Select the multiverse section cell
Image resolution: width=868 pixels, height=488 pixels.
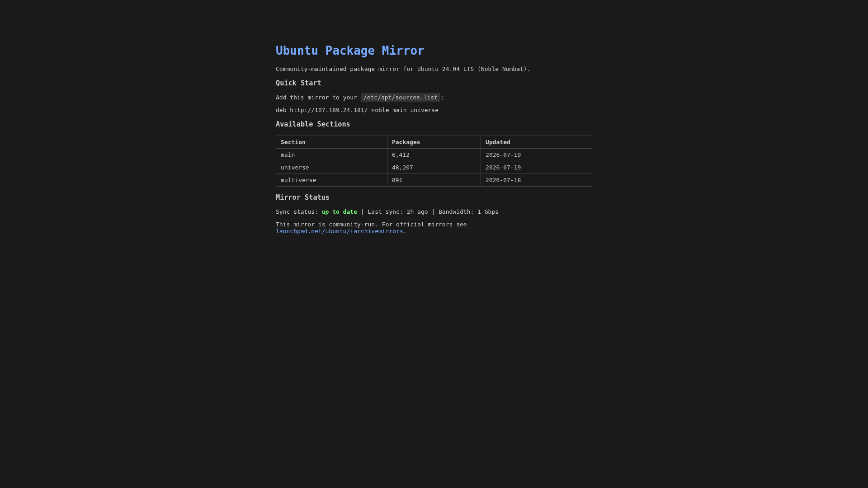coord(331,180)
